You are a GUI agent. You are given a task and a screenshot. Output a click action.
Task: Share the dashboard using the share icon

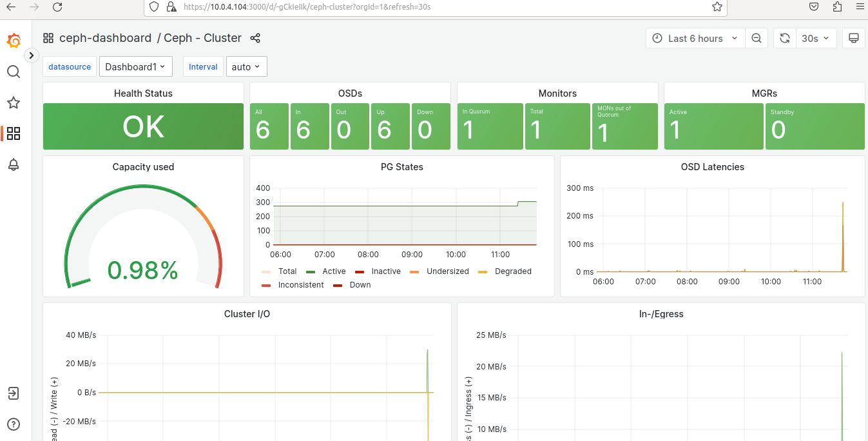pyautogui.click(x=255, y=38)
